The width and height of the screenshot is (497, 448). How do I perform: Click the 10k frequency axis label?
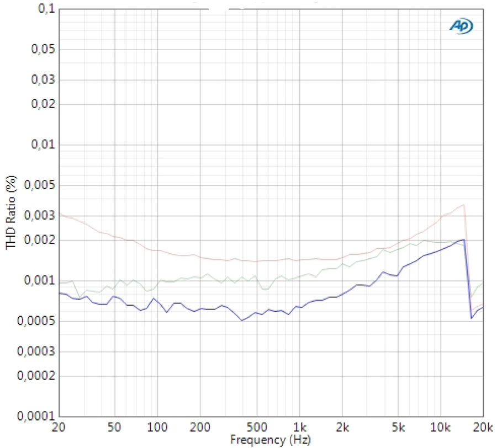point(441,428)
